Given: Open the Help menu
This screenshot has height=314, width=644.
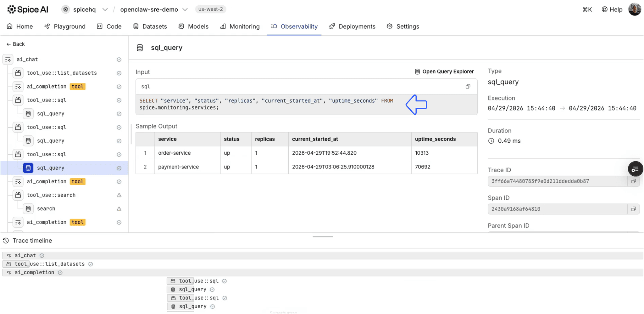Looking at the screenshot, I should 612,9.
